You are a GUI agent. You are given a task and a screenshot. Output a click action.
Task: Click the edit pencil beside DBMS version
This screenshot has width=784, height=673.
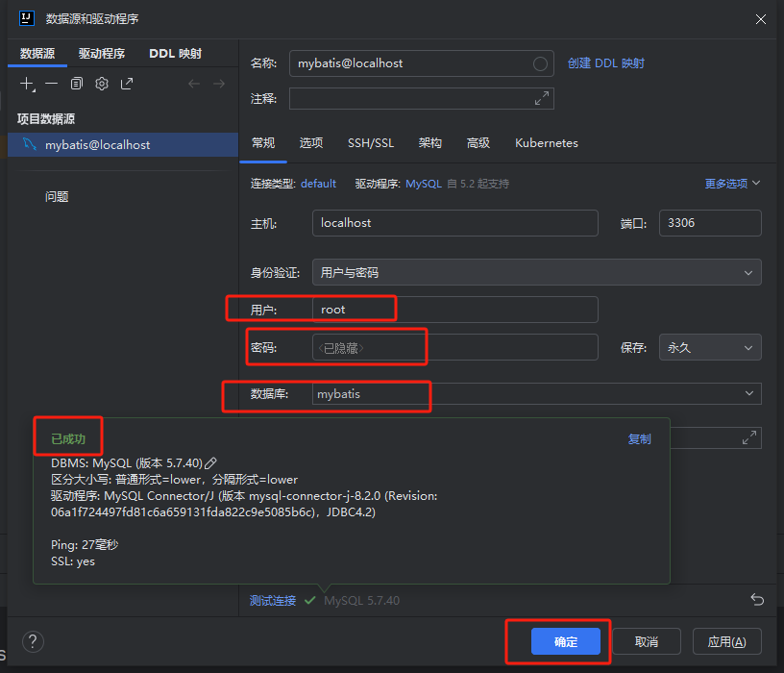pos(211,463)
